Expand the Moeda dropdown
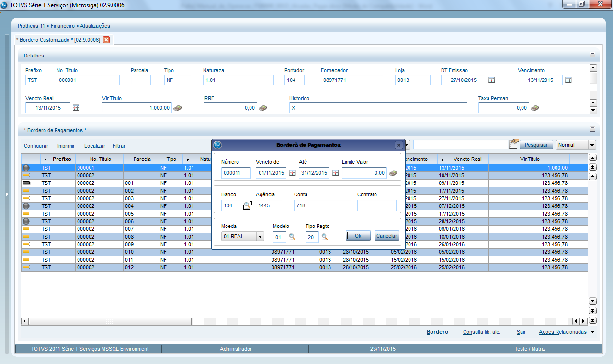 coord(260,237)
